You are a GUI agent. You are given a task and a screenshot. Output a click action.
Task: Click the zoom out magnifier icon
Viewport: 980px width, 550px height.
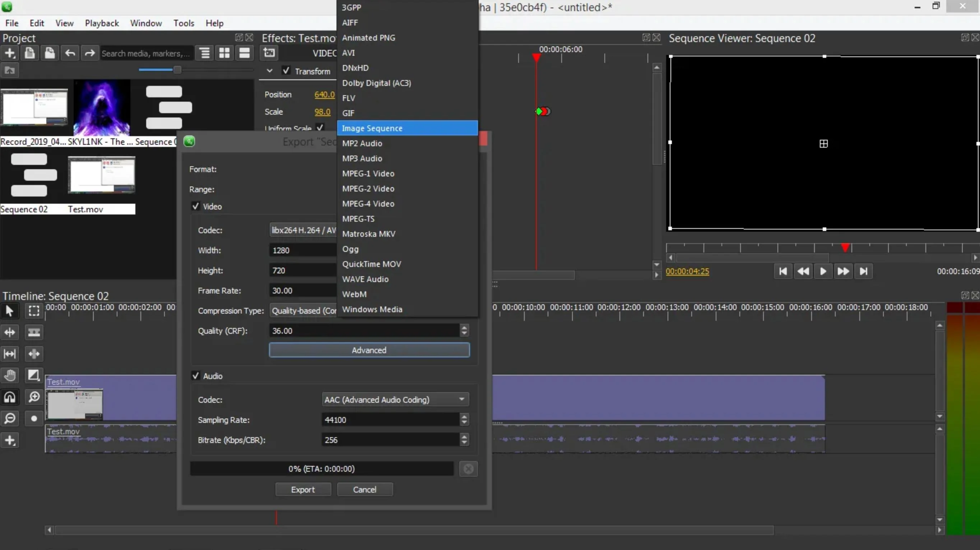click(x=9, y=419)
